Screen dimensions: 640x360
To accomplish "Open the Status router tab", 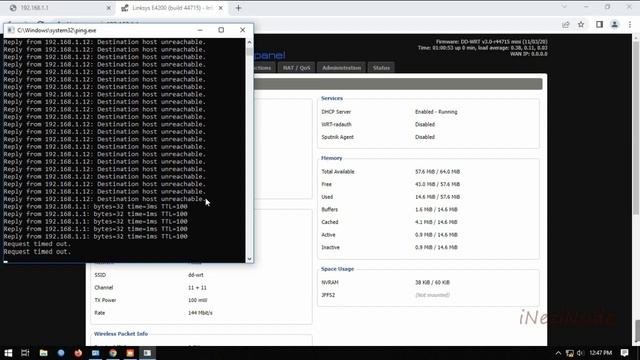I will (x=381, y=68).
